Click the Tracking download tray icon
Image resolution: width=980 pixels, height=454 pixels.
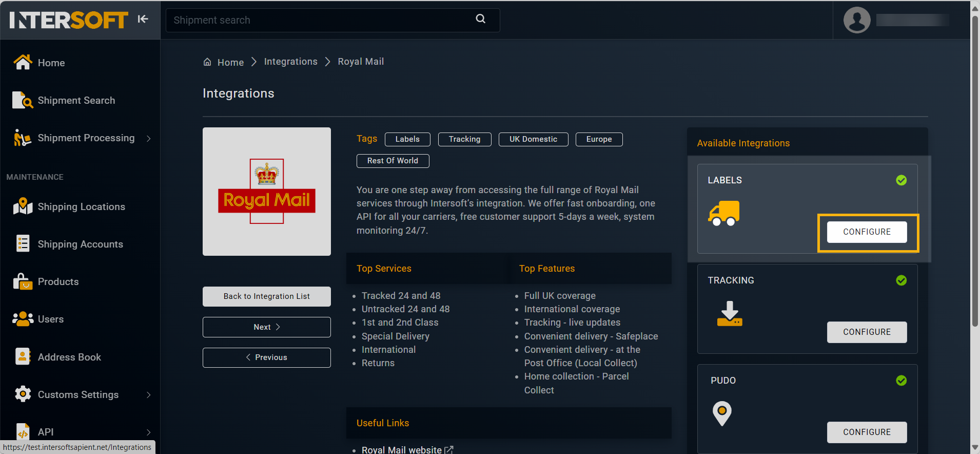click(730, 314)
